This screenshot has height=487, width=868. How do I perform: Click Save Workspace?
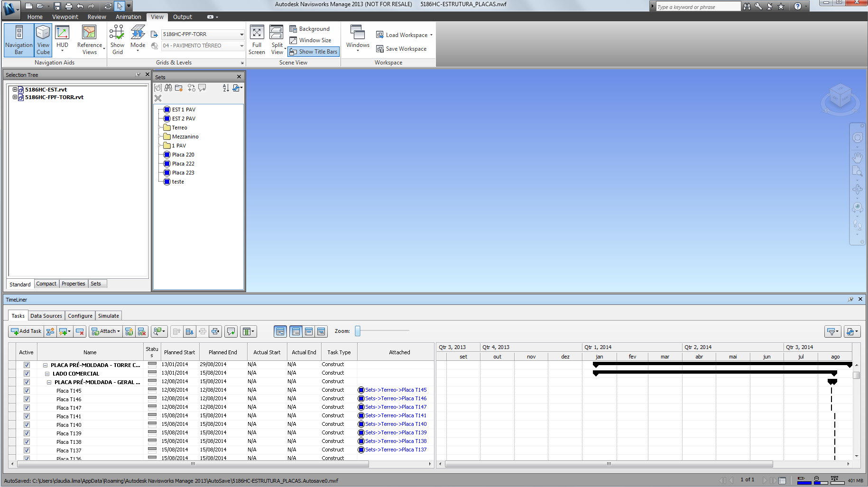point(401,49)
